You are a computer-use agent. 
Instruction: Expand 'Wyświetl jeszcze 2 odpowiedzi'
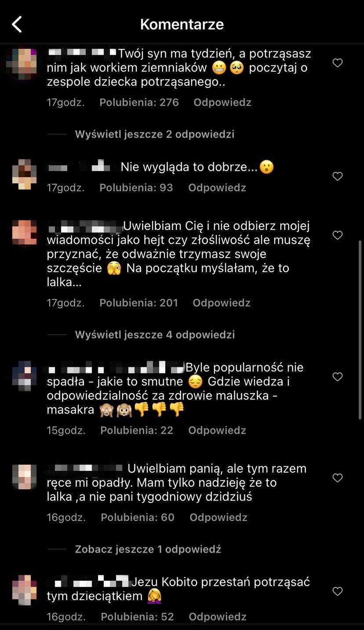(154, 134)
